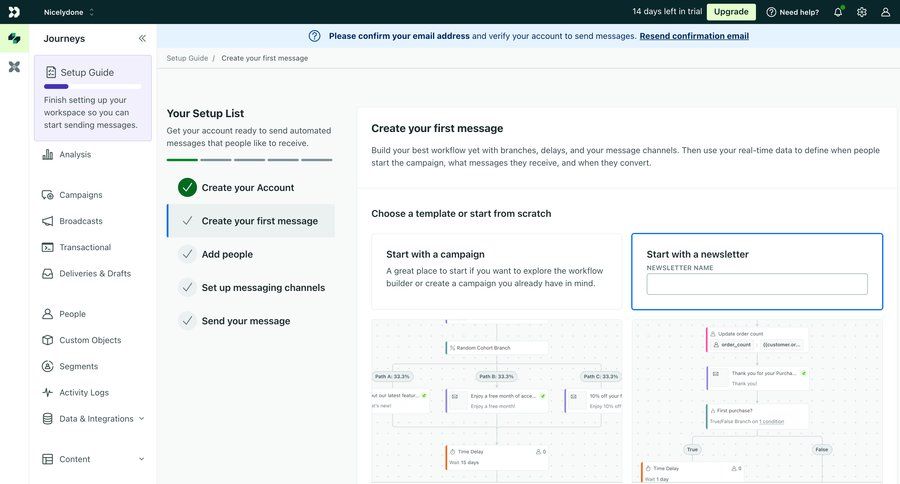The height and width of the screenshot is (484, 900).
Task: Open the user account icon
Action: coord(886,11)
